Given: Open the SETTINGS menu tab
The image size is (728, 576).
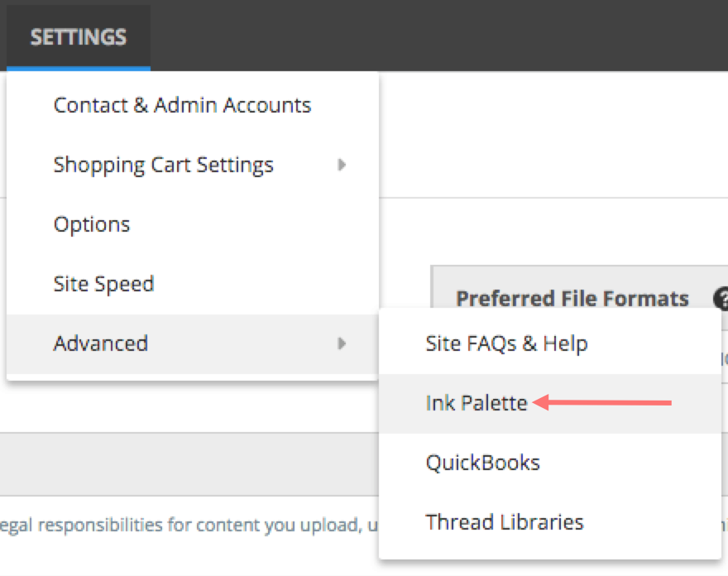Looking at the screenshot, I should (79, 37).
